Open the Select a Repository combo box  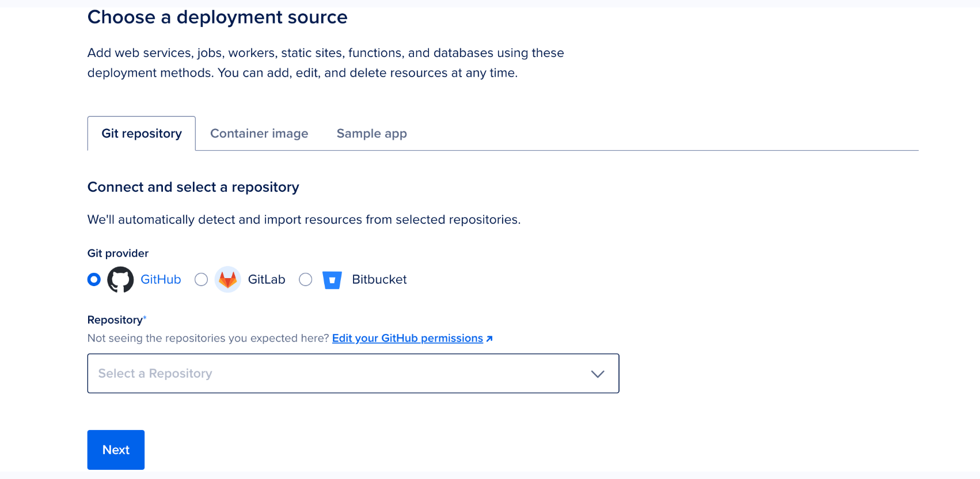click(x=340, y=374)
